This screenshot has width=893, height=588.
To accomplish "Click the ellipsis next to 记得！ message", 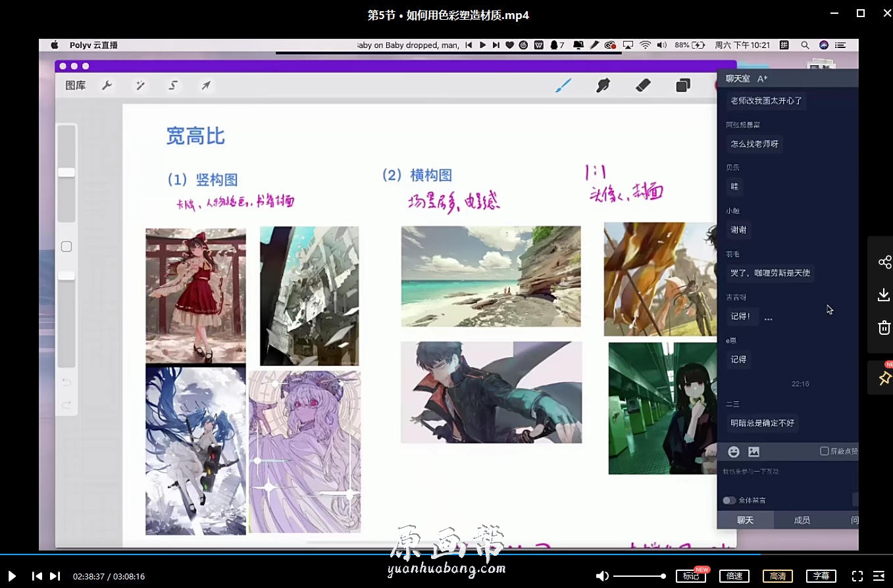I will click(768, 318).
